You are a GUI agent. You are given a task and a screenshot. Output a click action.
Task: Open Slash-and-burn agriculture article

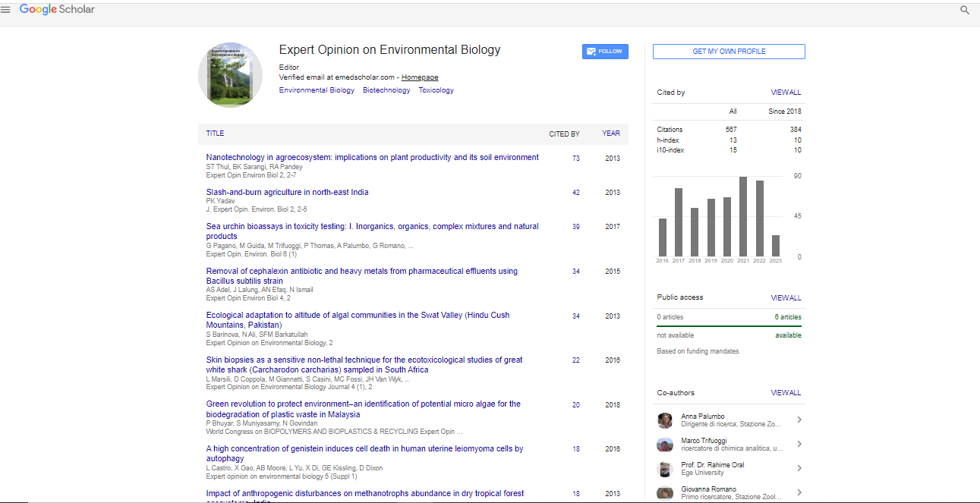288,193
